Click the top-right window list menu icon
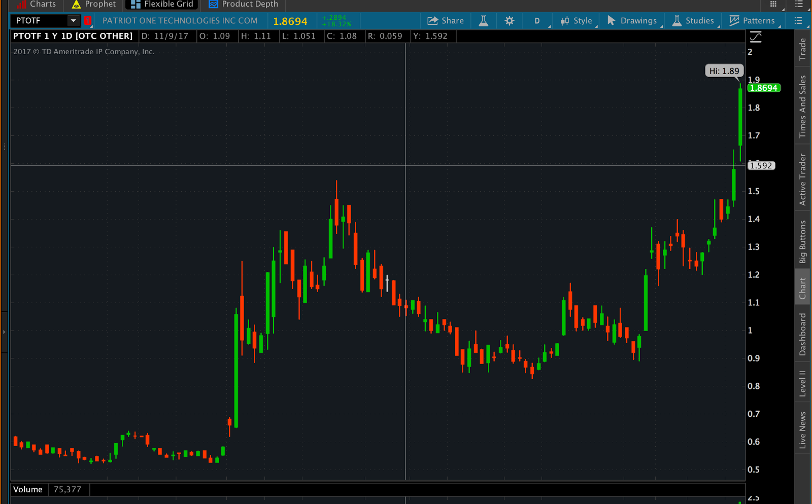The height and width of the screenshot is (504, 812). click(799, 4)
